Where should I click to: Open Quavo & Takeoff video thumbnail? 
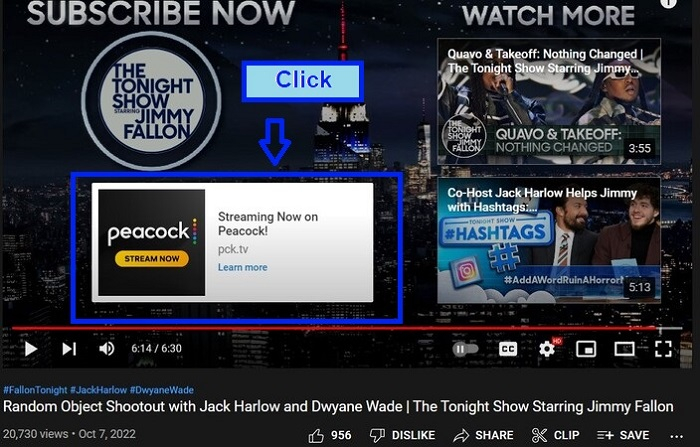click(549, 101)
